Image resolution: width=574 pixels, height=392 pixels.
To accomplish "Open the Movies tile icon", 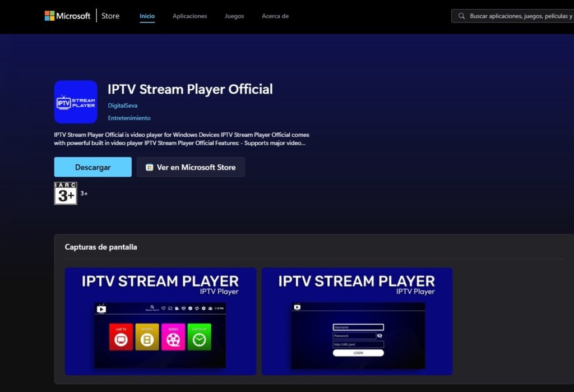I will pos(147,340).
